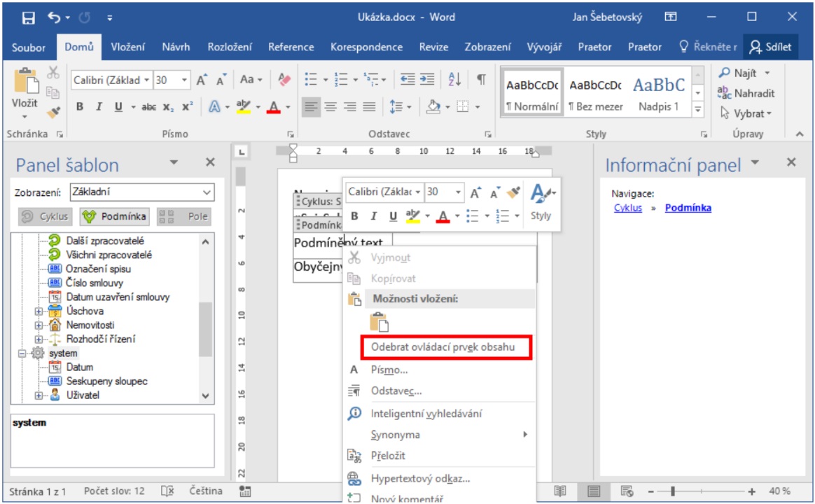Viewport: 815px width, 504px height.
Task: Toggle Italic in the floating mini toolbar
Action: 373,216
